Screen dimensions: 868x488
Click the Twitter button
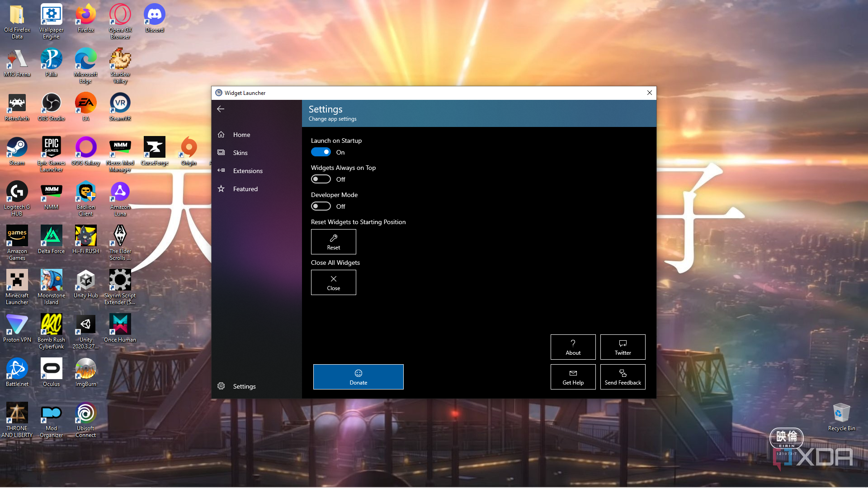623,347
